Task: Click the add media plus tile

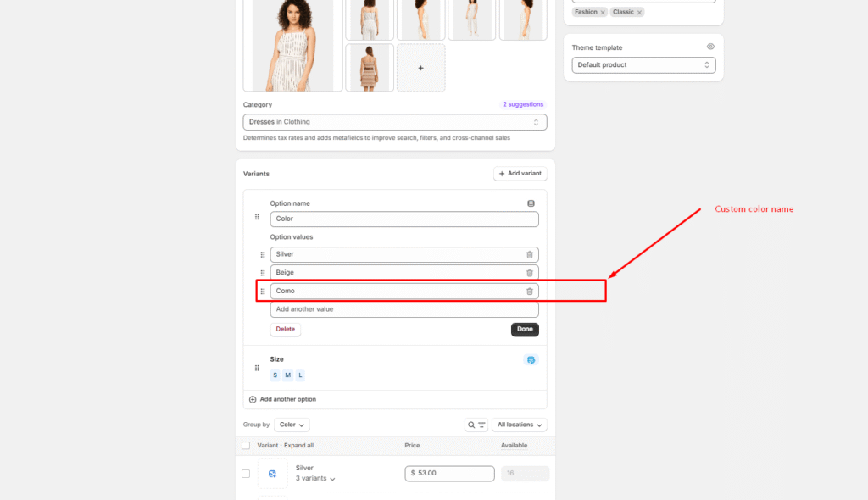Action: click(x=420, y=68)
